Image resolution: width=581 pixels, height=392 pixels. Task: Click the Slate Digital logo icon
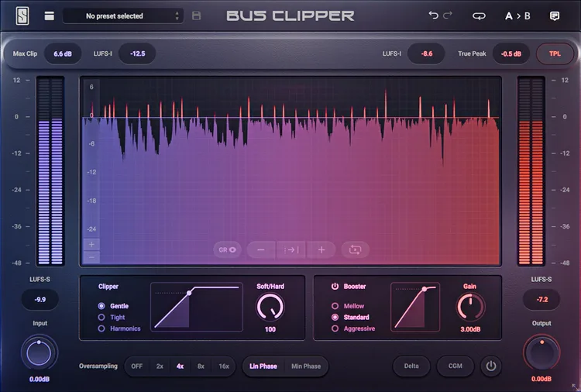click(x=22, y=16)
